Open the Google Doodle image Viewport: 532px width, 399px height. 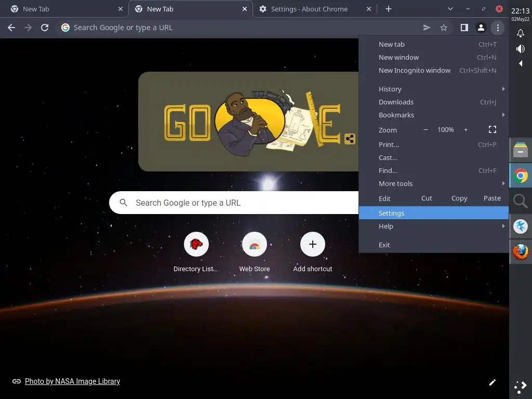248,122
